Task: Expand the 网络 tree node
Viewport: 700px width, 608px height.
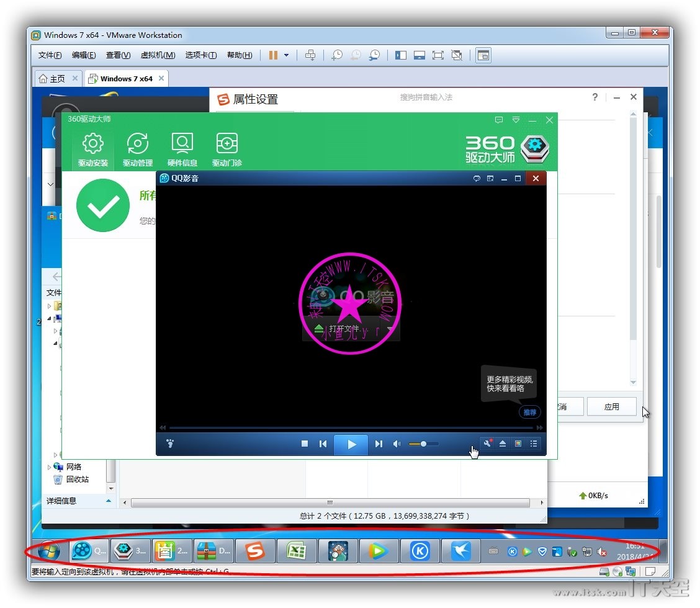Action: (x=50, y=467)
